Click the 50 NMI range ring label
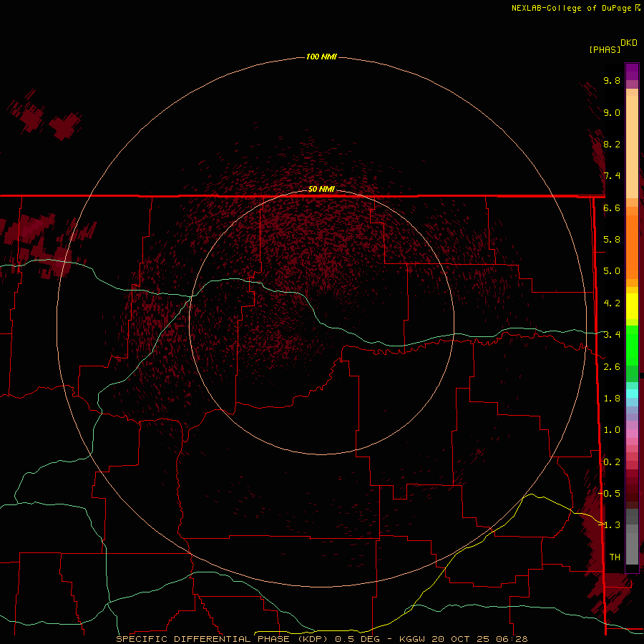The height and width of the screenshot is (644, 644). point(321,189)
